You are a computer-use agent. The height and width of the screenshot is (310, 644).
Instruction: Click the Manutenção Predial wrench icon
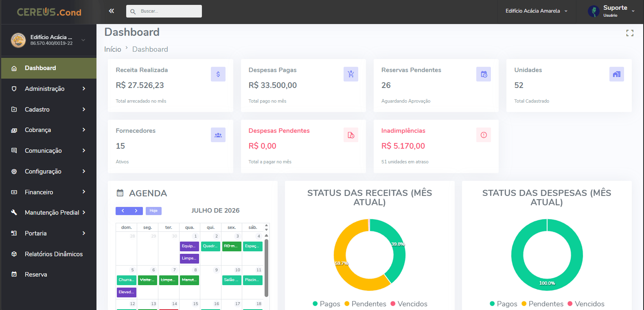(14, 213)
